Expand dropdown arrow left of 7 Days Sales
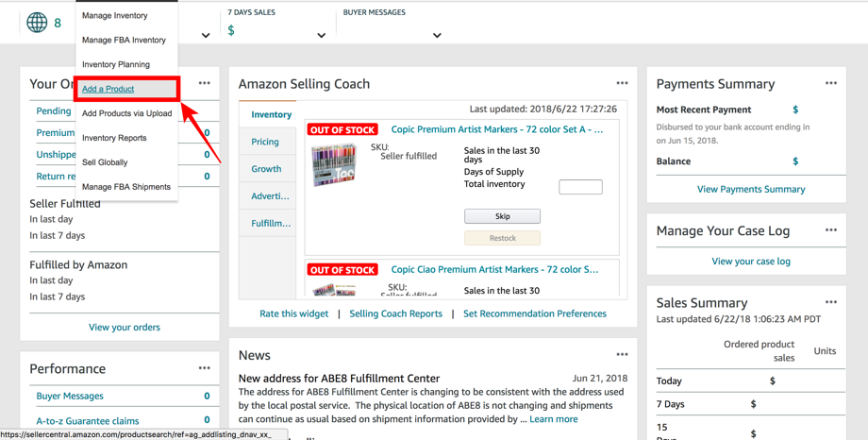This screenshot has width=868, height=440. (x=206, y=36)
